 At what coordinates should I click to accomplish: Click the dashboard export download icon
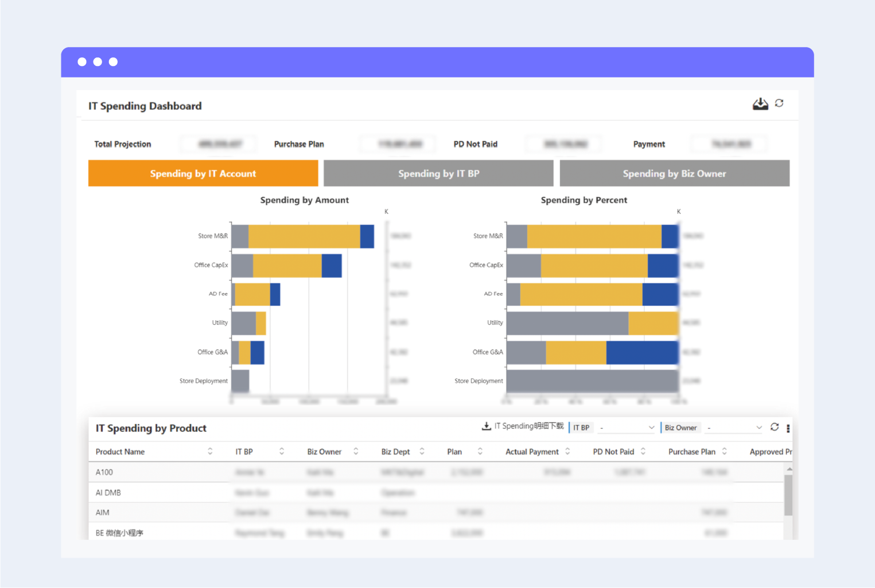click(x=760, y=104)
